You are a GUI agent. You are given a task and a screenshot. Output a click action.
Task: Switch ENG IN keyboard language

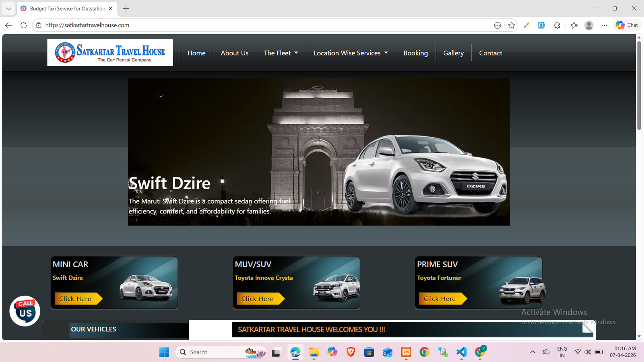point(562,352)
